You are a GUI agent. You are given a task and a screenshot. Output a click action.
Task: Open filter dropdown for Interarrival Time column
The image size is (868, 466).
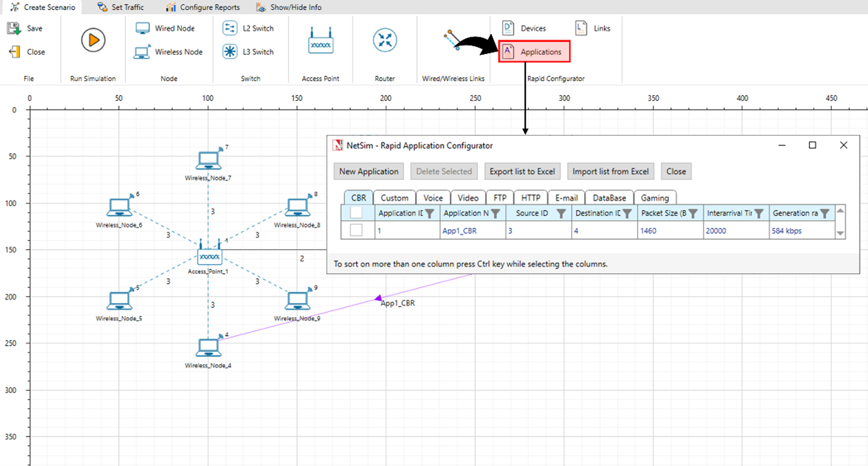click(x=758, y=213)
